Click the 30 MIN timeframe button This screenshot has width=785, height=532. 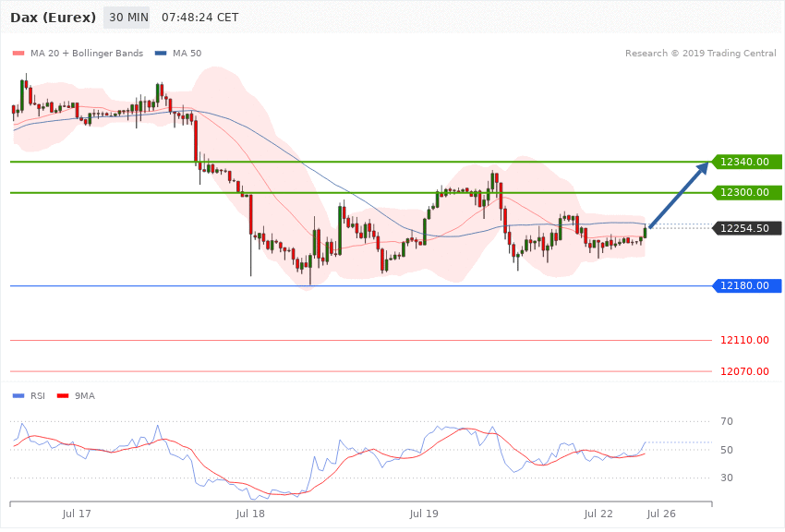point(127,18)
